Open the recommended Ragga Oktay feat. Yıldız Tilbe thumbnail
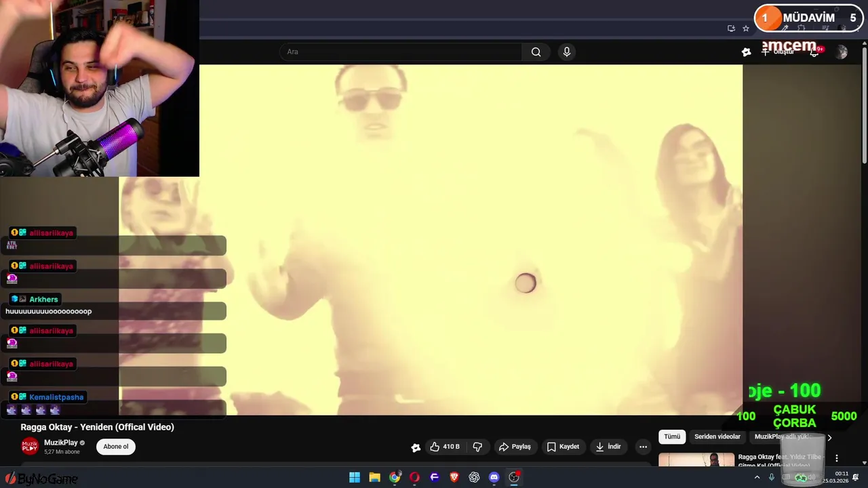Image resolution: width=868 pixels, height=488 pixels. [696, 460]
